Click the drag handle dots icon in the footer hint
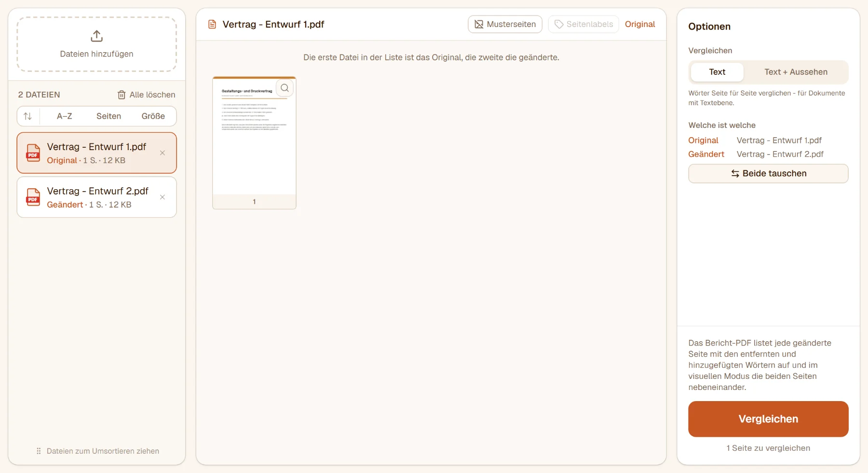The image size is (868, 473). [39, 451]
